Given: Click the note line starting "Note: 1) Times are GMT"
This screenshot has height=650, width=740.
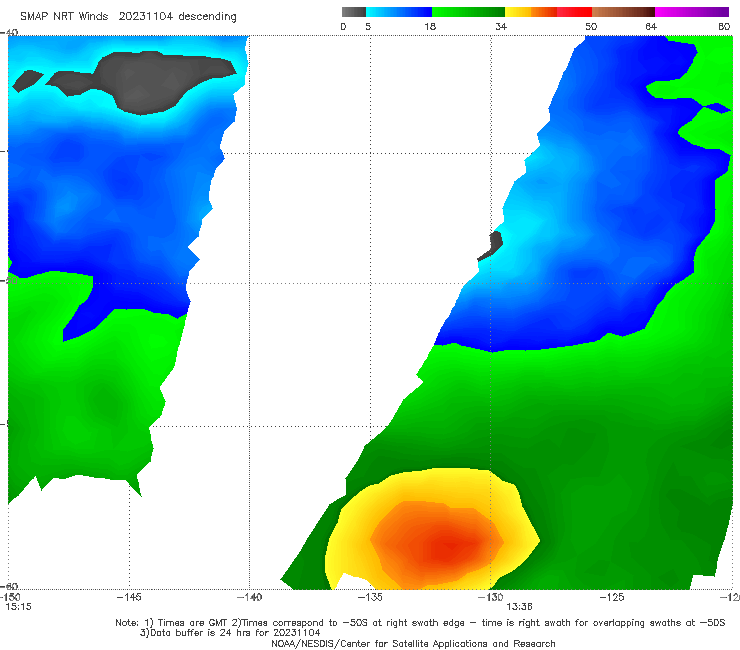Looking at the screenshot, I should [420, 623].
